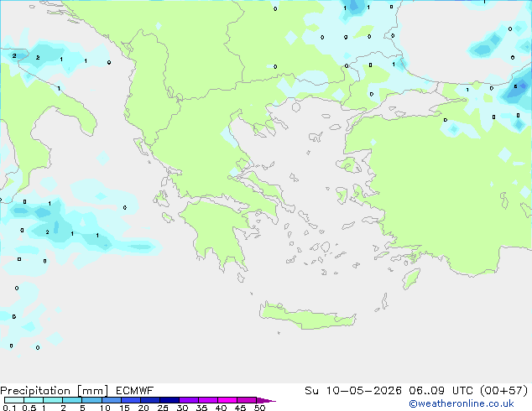Image resolution: width=532 pixels, height=411 pixels.
Task: Click the 1–2 mm legend swatch
Action: click(53, 400)
